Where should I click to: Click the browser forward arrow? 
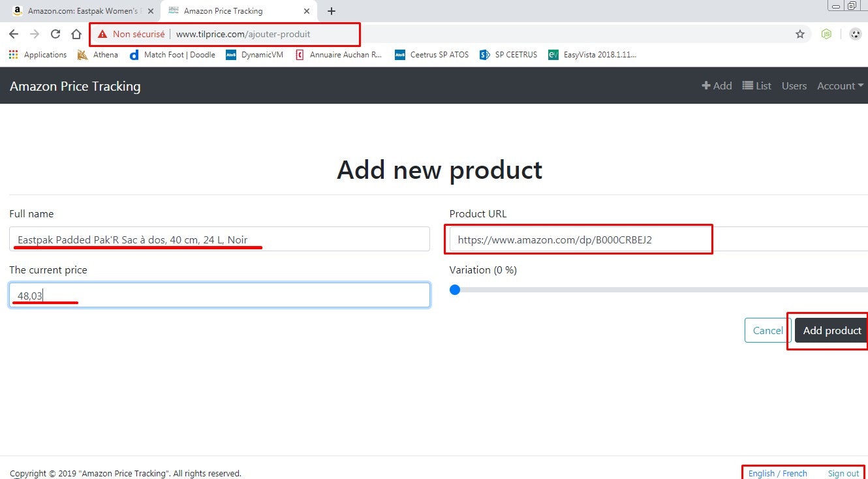[35, 34]
